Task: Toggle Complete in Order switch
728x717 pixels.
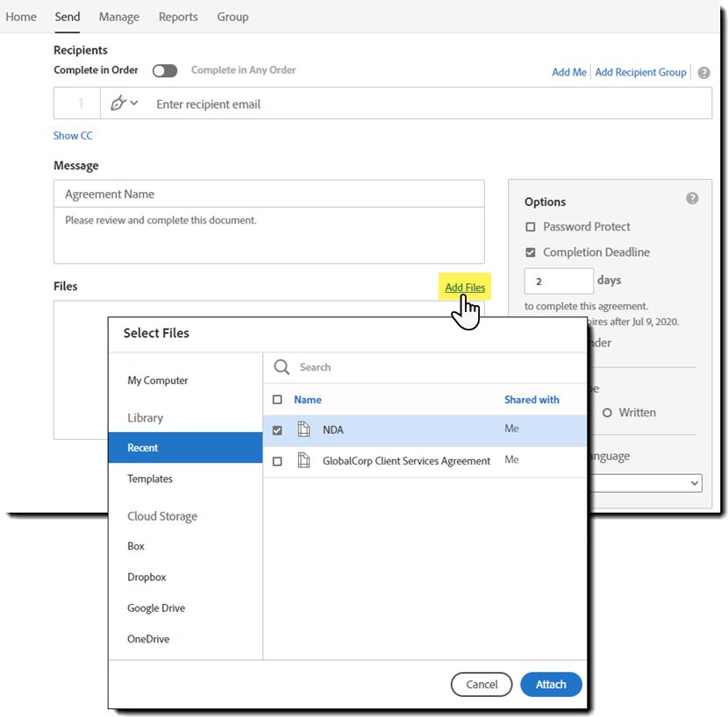Action: click(165, 70)
